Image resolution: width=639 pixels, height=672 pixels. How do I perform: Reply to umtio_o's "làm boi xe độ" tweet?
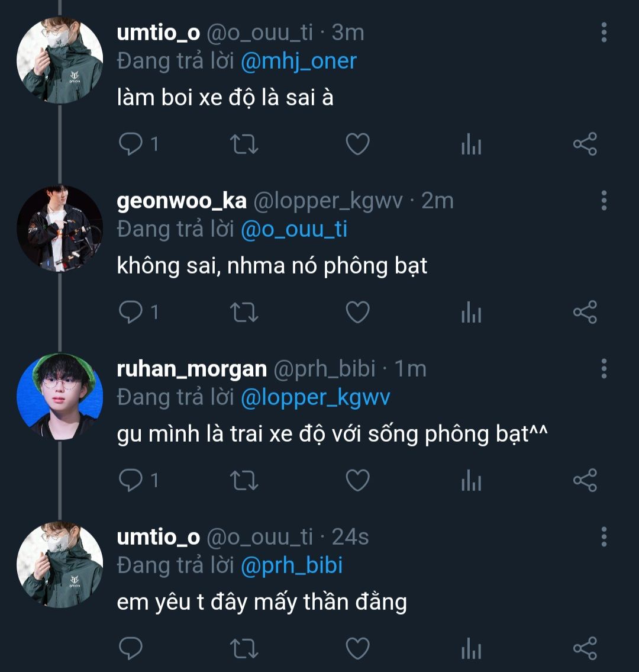[131, 144]
